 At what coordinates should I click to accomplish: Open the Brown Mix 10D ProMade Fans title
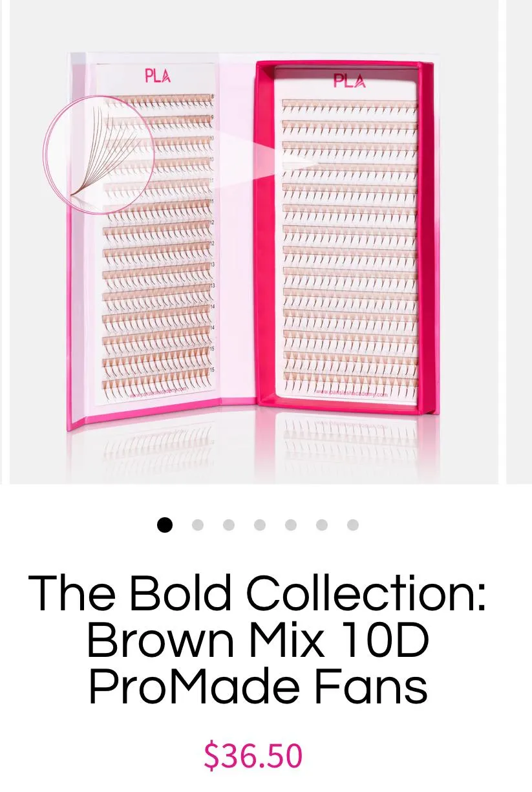(258, 639)
